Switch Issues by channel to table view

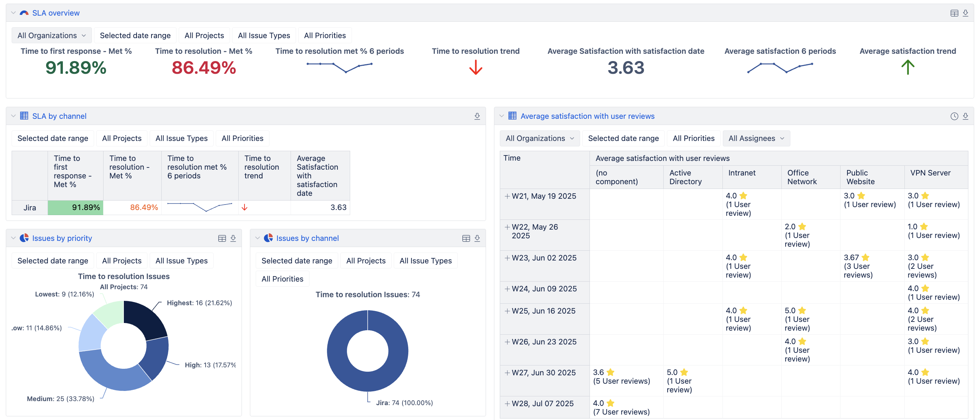click(x=466, y=238)
